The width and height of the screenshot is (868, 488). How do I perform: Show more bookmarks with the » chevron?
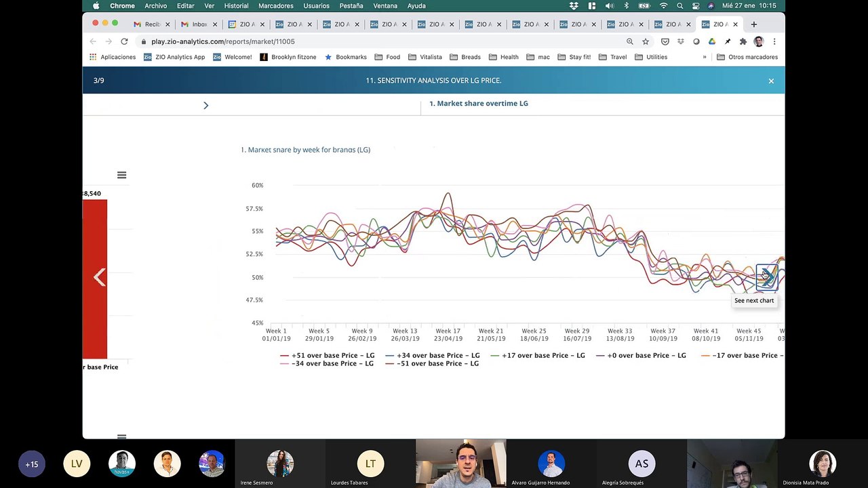click(705, 57)
